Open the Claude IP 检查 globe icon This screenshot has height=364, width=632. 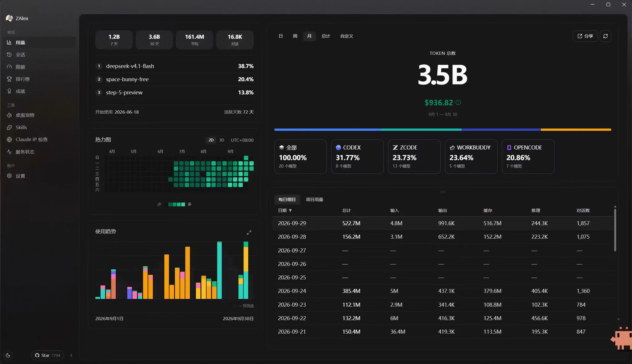(x=9, y=139)
